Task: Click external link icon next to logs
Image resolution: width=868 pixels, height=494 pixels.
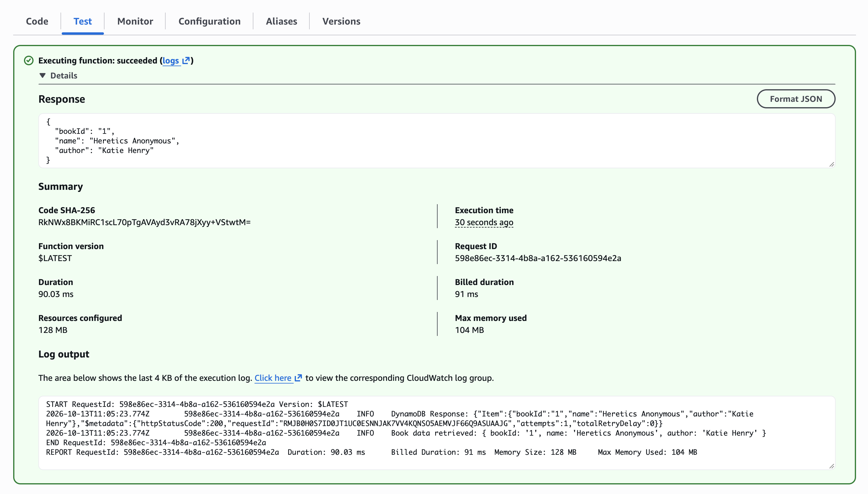Action: (x=186, y=60)
